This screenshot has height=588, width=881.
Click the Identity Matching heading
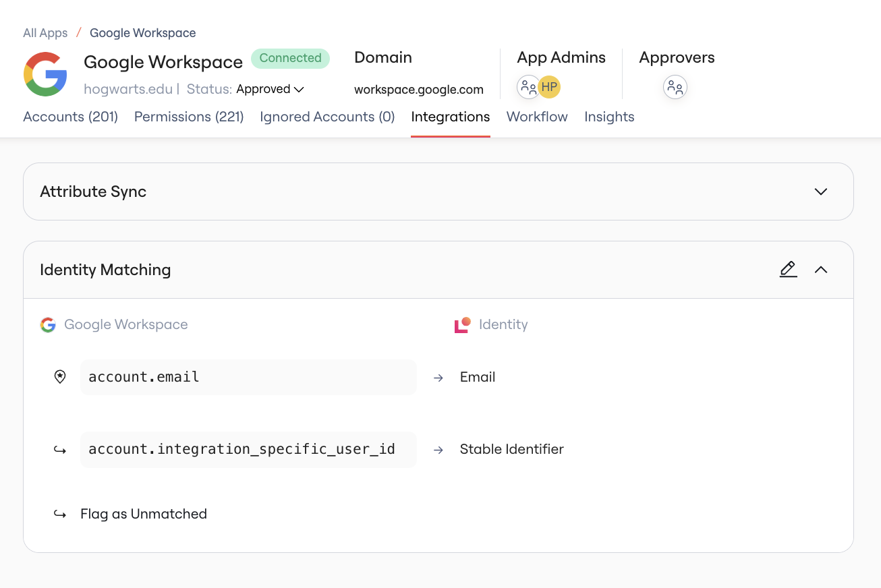coord(105,270)
